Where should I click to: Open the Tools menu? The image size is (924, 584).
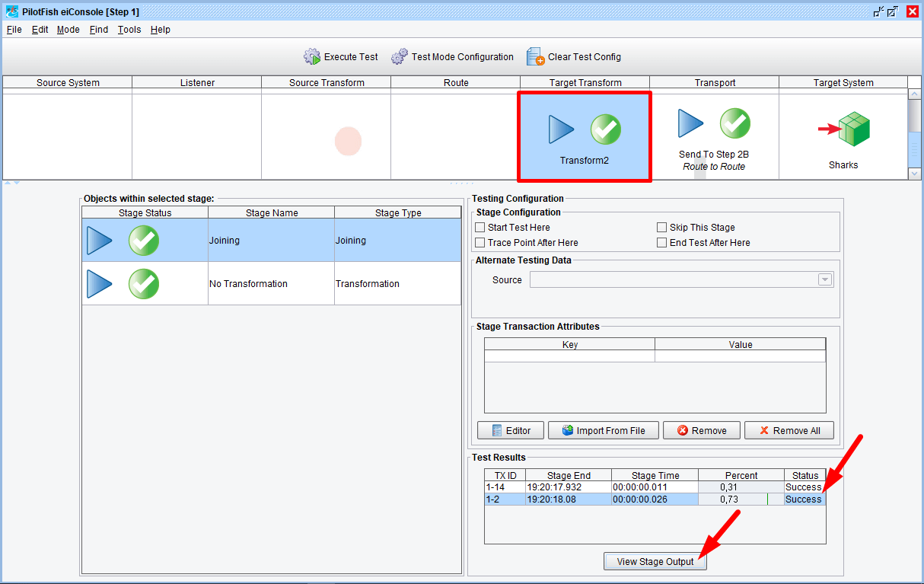coord(129,30)
